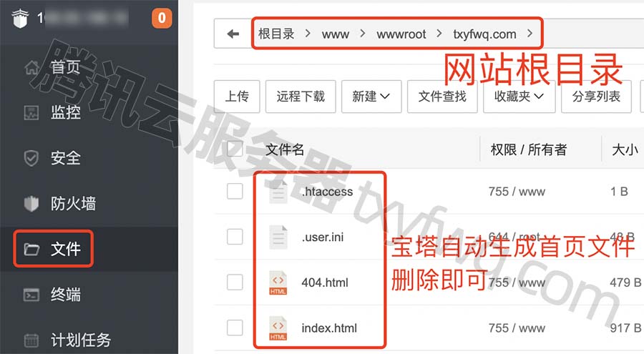This screenshot has height=354, width=644.
Task: Click the 文件查找 button
Action: (x=442, y=97)
